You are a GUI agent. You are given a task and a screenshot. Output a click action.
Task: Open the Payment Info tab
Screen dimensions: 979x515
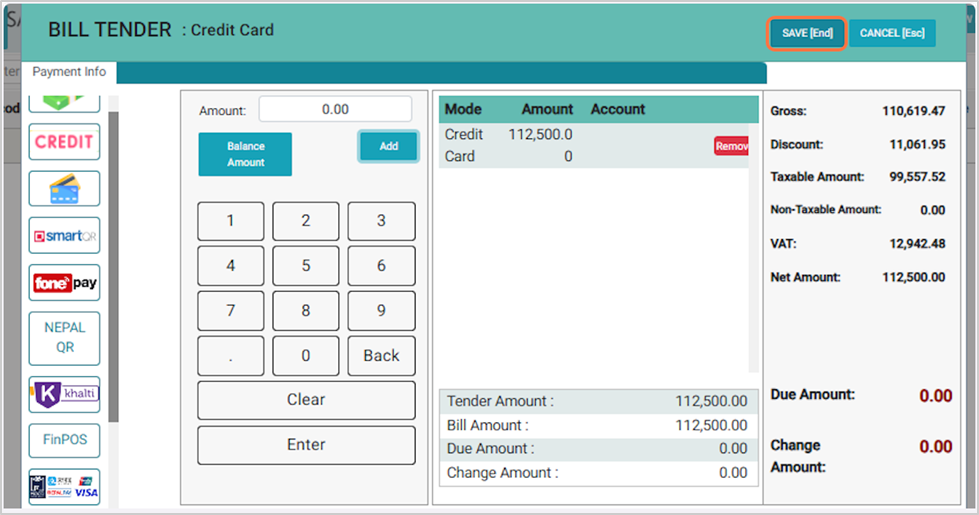(69, 72)
